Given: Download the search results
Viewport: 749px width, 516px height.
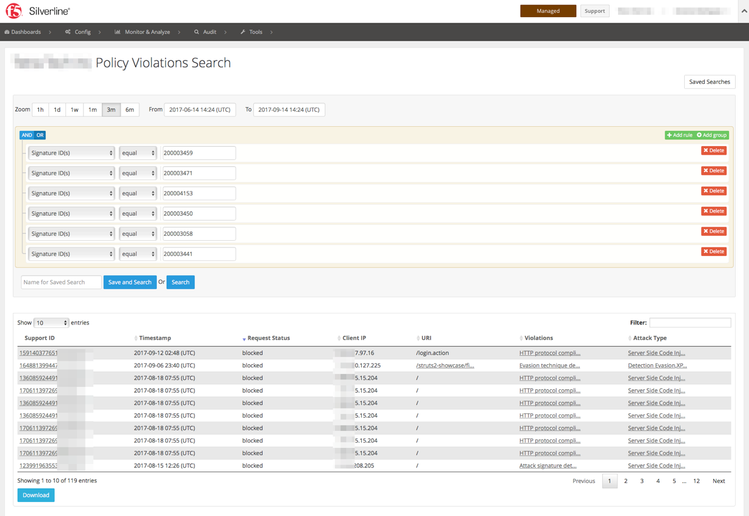Looking at the screenshot, I should 36,495.
